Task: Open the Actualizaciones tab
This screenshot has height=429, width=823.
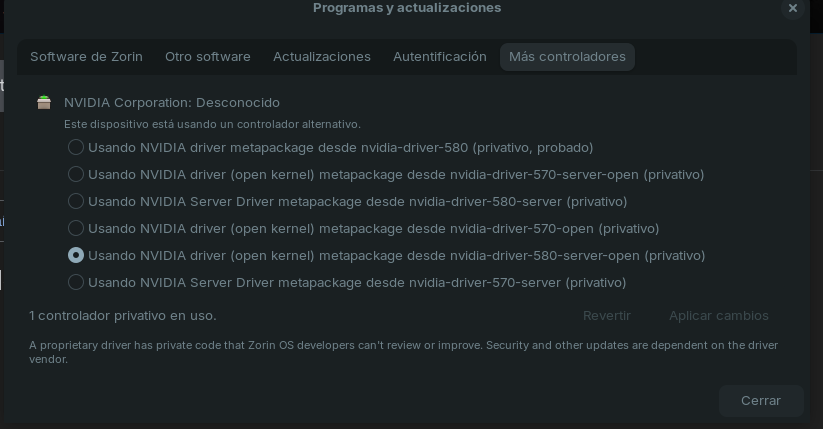Action: tap(322, 57)
